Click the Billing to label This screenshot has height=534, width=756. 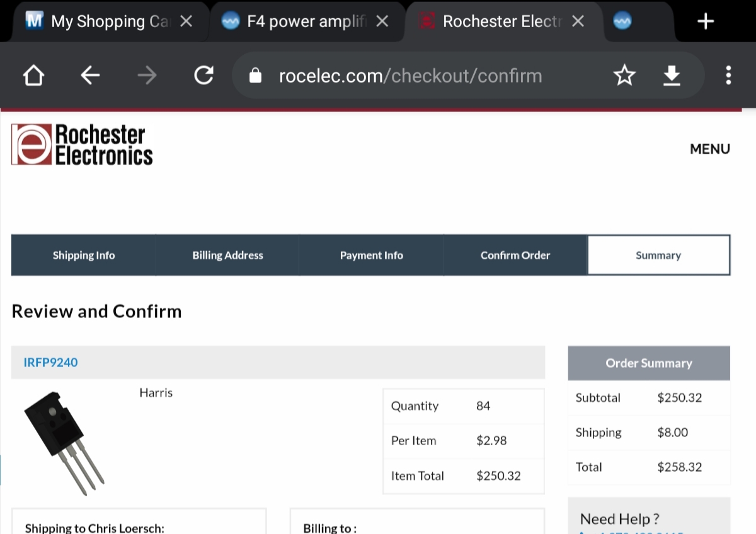point(329,528)
